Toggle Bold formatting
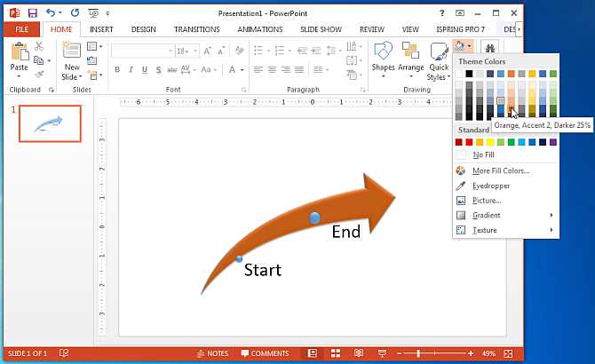The height and width of the screenshot is (364, 595). [x=117, y=70]
